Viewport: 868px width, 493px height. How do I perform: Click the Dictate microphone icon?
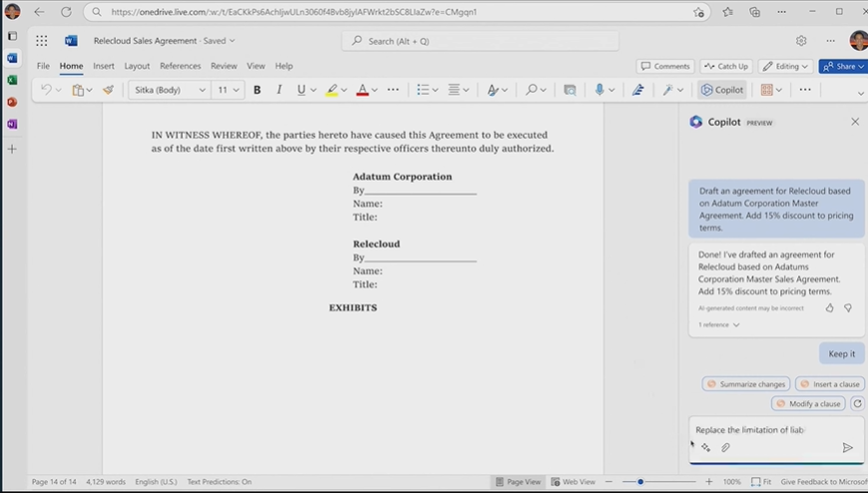(x=600, y=90)
